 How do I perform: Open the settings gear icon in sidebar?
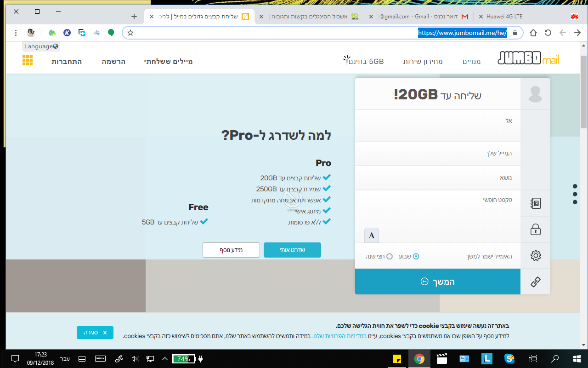(535, 256)
